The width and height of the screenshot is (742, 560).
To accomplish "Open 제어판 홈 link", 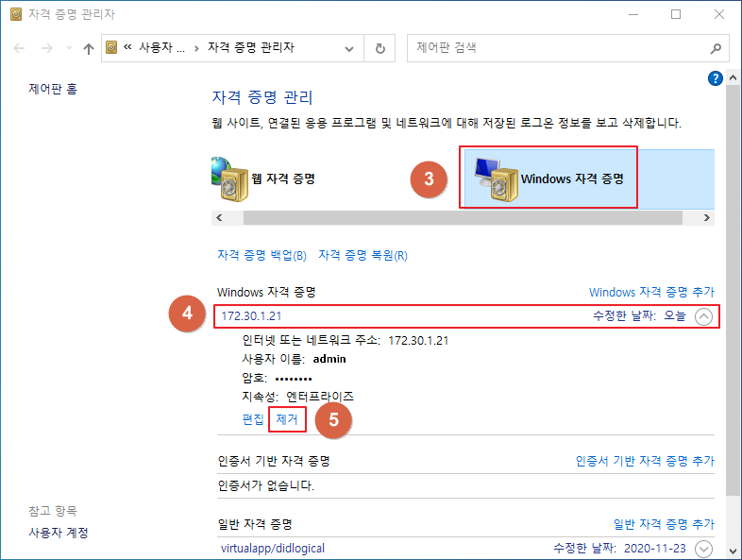I will (x=53, y=89).
